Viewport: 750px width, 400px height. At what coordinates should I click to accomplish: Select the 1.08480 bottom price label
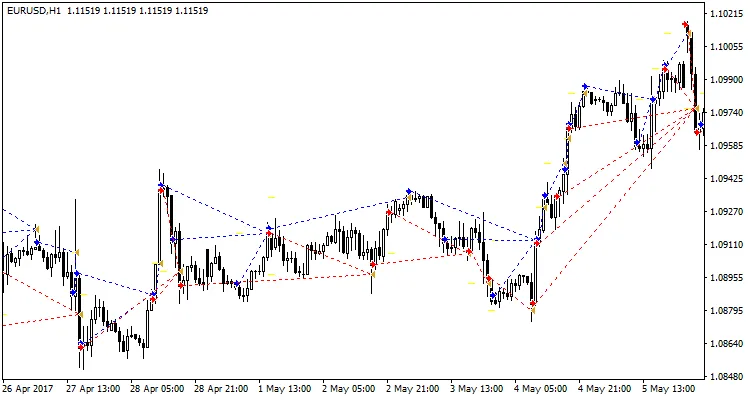pos(725,377)
